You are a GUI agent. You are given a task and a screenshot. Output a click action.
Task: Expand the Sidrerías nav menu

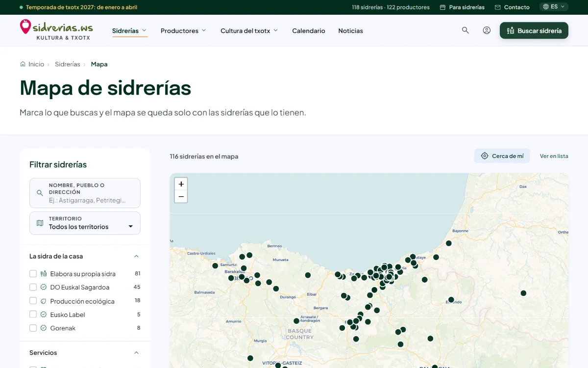tap(130, 30)
